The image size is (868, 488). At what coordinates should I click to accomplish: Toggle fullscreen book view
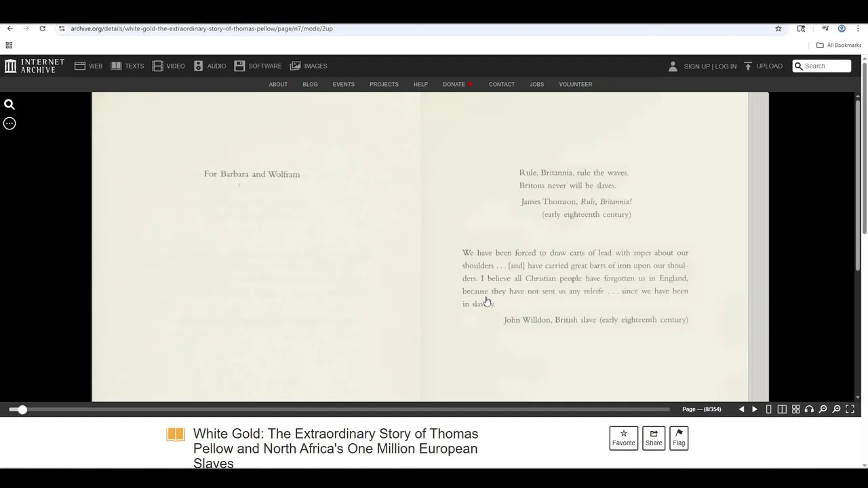[x=850, y=409]
